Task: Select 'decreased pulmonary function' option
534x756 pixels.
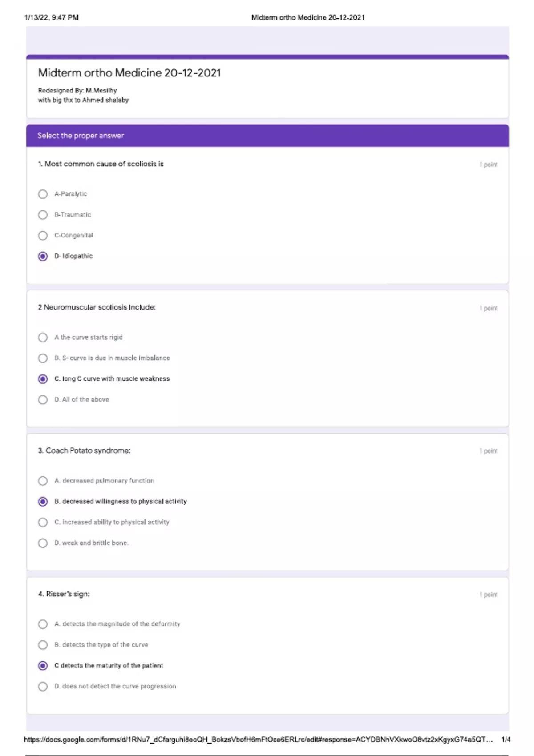Action: click(x=43, y=481)
